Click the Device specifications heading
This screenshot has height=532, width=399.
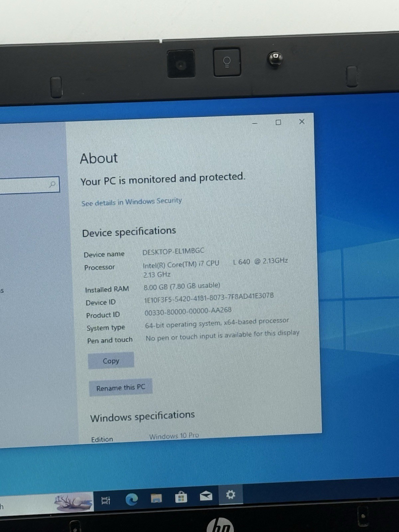[x=129, y=232]
